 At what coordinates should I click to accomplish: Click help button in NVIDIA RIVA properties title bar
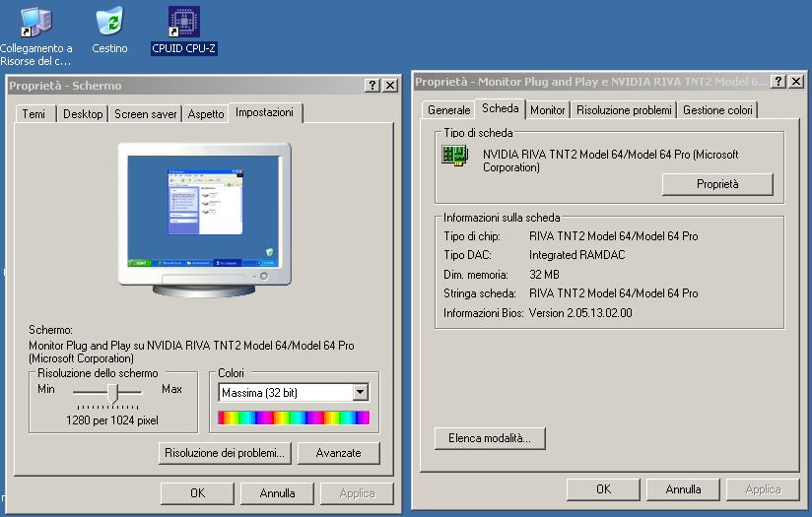(x=778, y=82)
